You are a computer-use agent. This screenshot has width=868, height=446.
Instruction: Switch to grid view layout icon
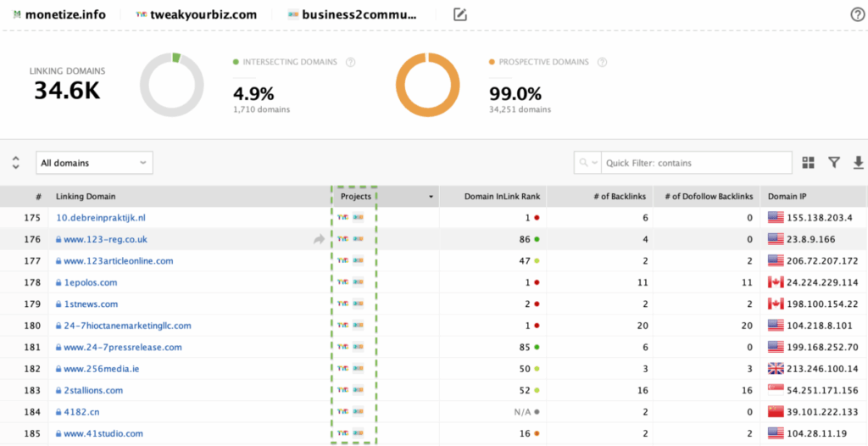point(808,163)
